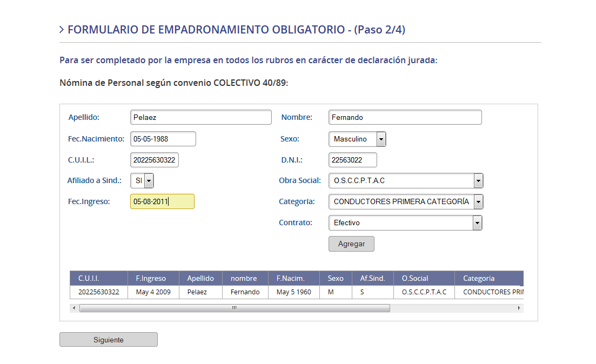Click the Siguiente button
This screenshot has height=364, width=596.
pyautogui.click(x=109, y=340)
